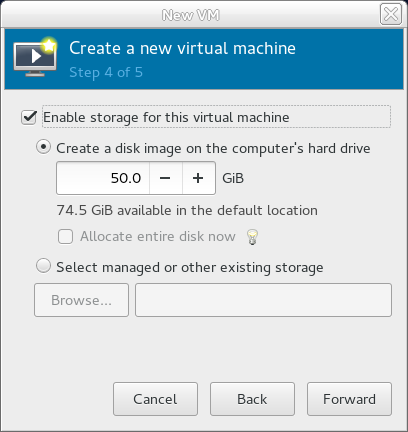Click the New VM title bar
The height and width of the screenshot is (432, 408).
(191, 15)
